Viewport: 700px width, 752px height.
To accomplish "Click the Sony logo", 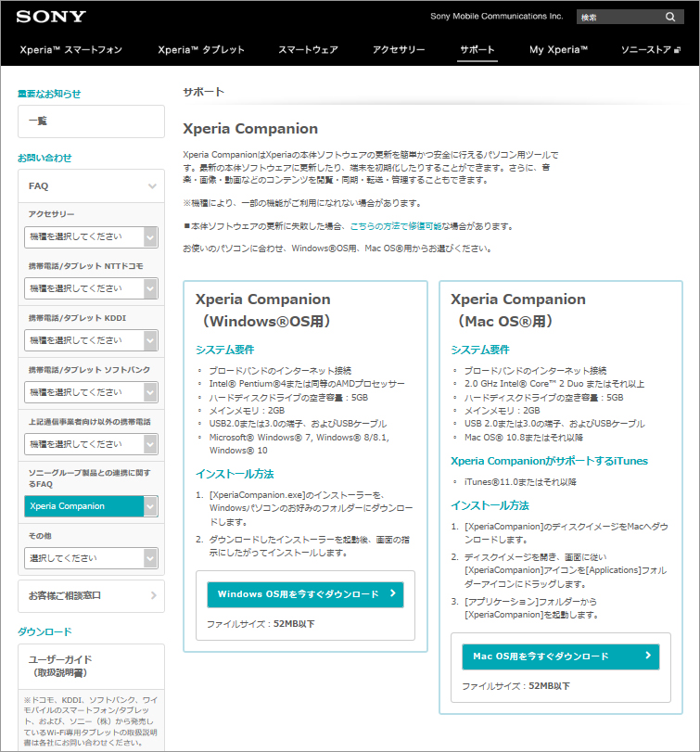I will [51, 17].
